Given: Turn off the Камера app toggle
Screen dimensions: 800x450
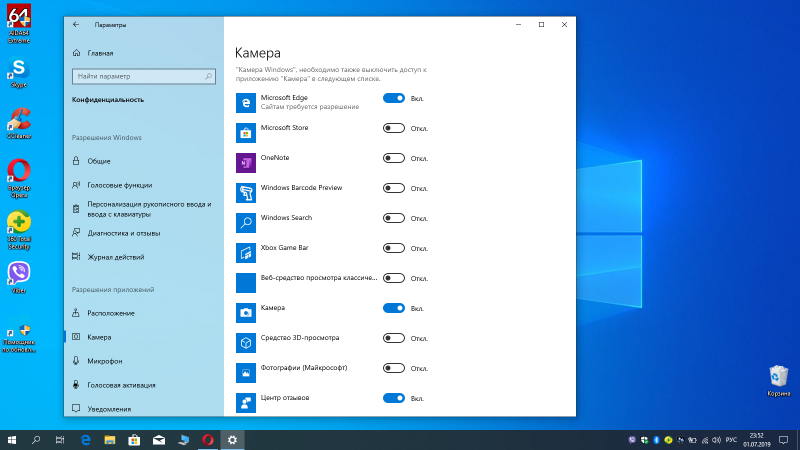Looking at the screenshot, I should pos(393,308).
